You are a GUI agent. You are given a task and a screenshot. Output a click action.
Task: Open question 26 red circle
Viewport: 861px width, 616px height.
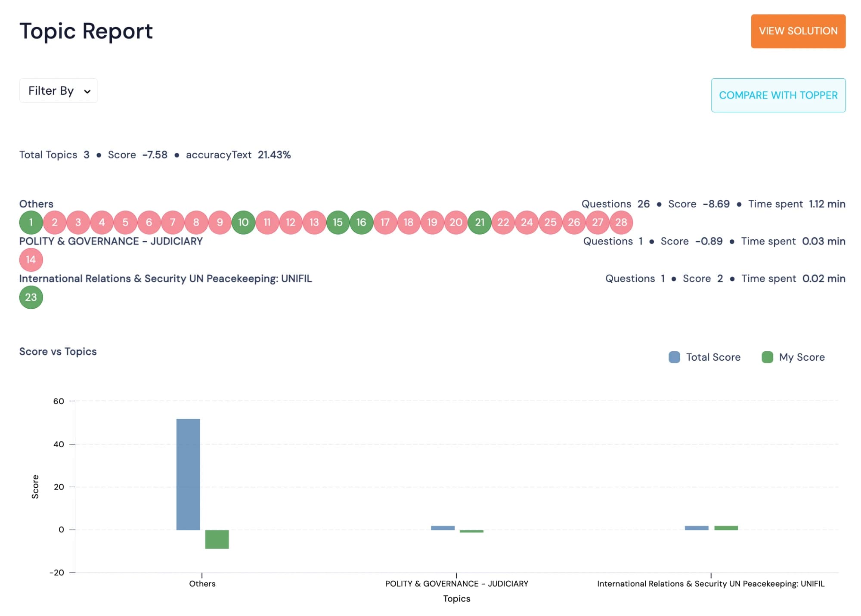(574, 222)
